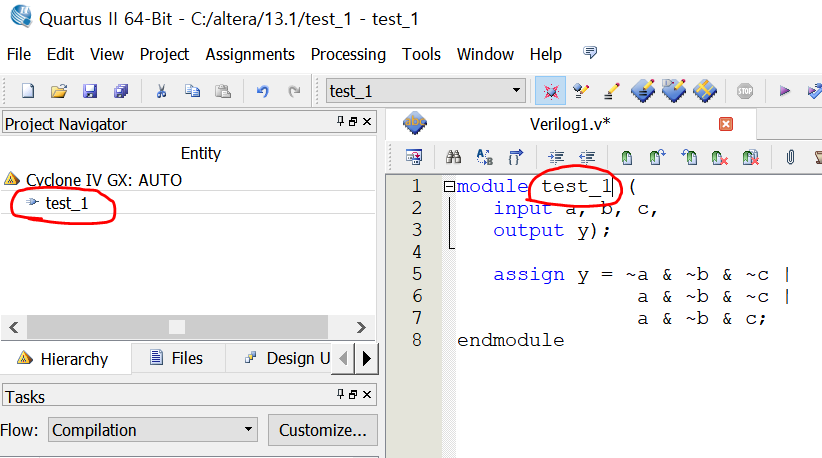Open the Window menu
The width and height of the screenshot is (822, 458).
[485, 54]
